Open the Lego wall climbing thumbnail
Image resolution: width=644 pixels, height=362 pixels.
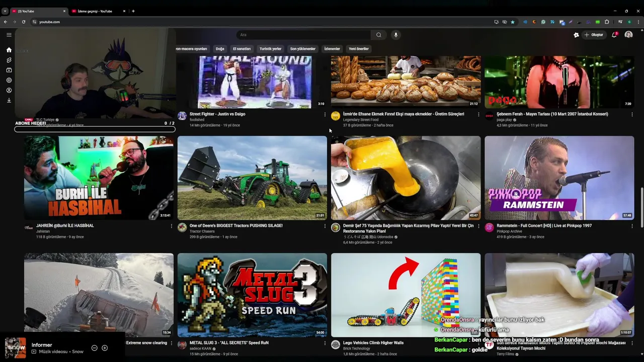(406, 295)
